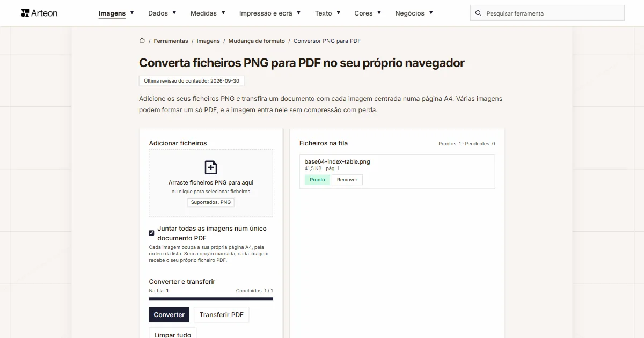Expand the Medidas menu arrow
The height and width of the screenshot is (338, 644).
[223, 13]
